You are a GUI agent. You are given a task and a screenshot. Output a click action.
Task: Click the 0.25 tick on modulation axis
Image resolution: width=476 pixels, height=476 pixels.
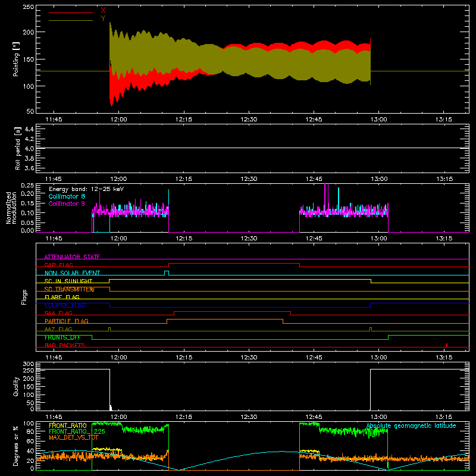click(27, 186)
